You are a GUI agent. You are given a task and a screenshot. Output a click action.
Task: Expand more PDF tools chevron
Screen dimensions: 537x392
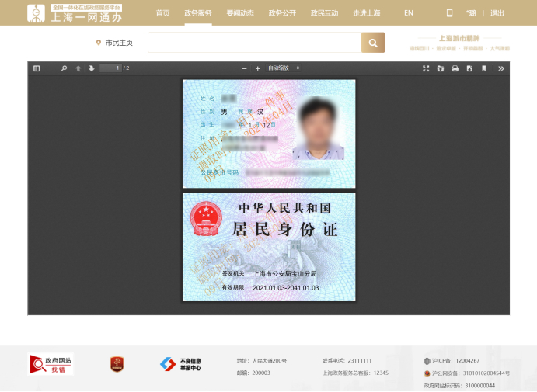[x=501, y=68]
